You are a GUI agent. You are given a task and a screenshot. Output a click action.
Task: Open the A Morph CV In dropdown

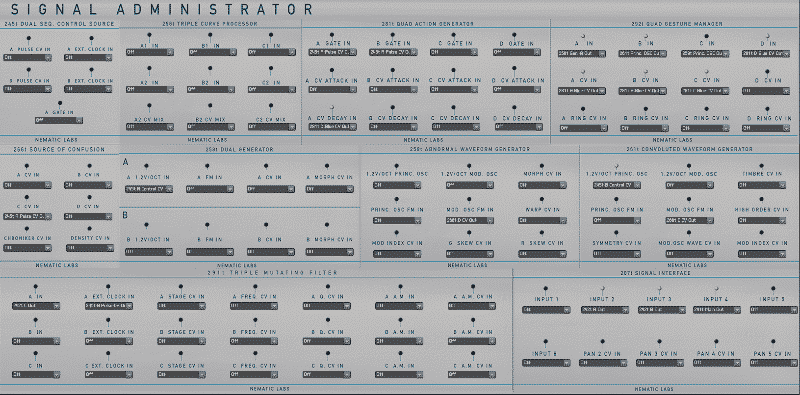click(330, 189)
